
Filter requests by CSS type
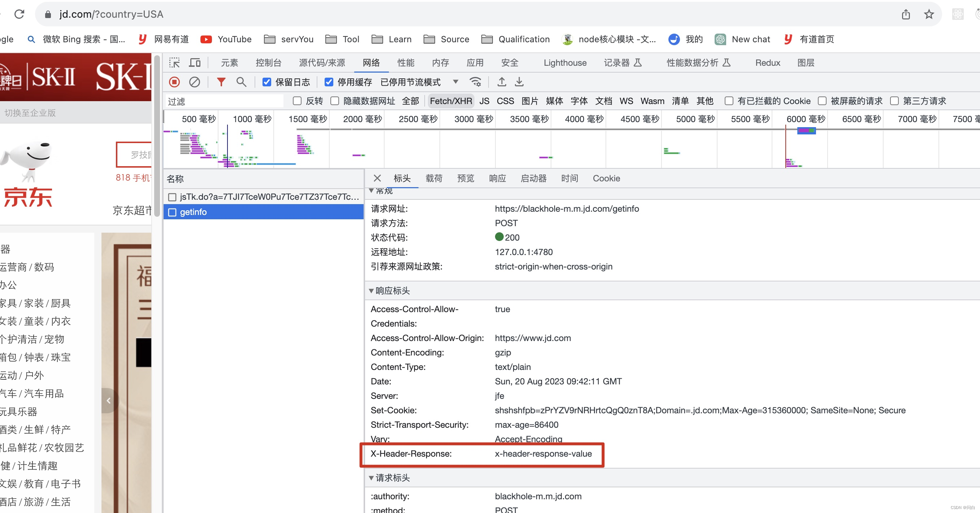505,101
